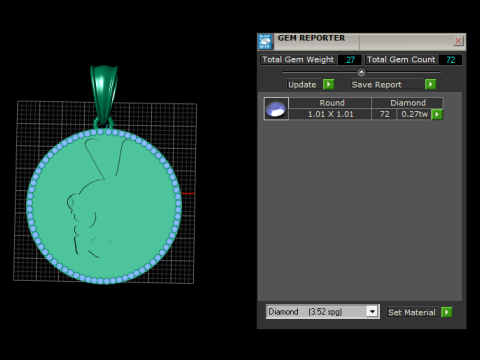The width and height of the screenshot is (480, 360).
Task: Click the gem quantity cell 72 in the Round gem row
Action: click(x=384, y=114)
